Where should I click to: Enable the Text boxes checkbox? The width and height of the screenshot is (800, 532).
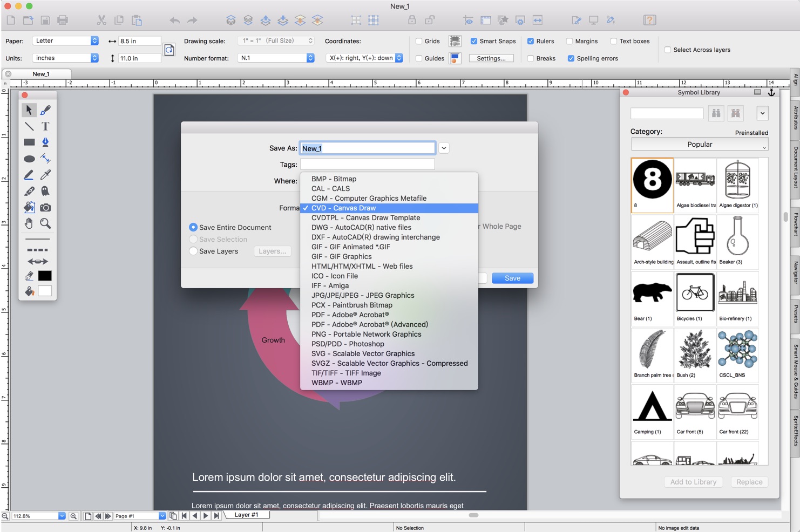614,41
